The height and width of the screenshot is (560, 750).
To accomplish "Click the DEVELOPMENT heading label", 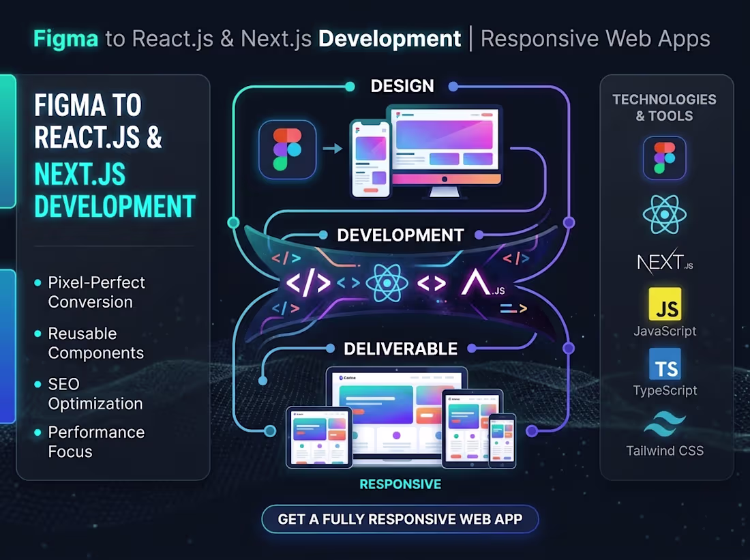I will coord(400,235).
